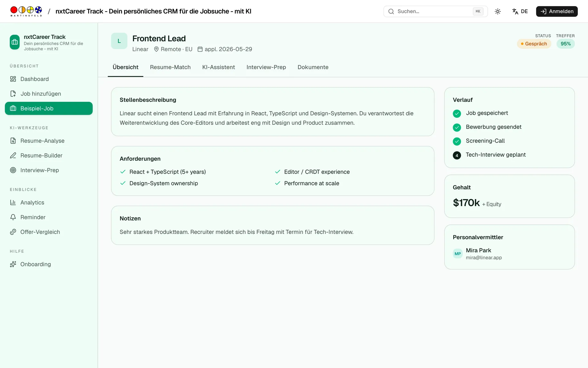588x368 pixels.
Task: Click the search magnifier icon
Action: click(x=391, y=11)
